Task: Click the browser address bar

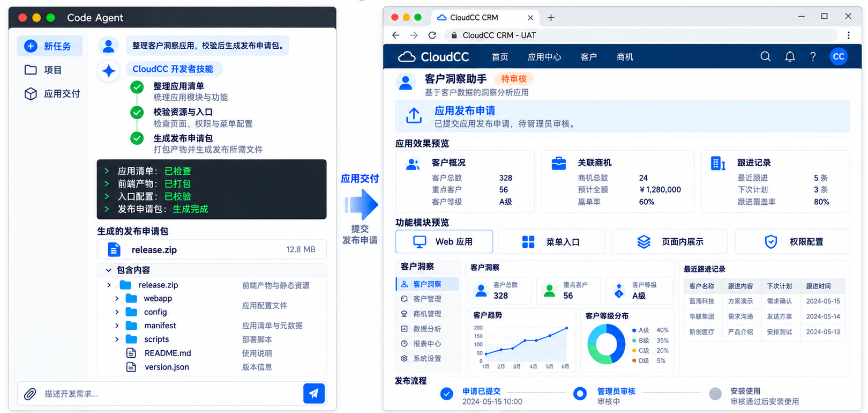Action: (x=641, y=35)
